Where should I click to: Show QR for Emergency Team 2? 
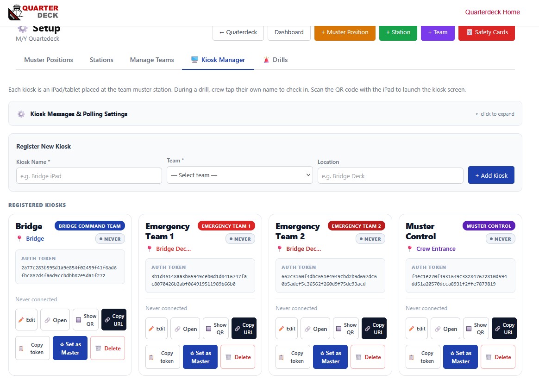click(x=346, y=329)
